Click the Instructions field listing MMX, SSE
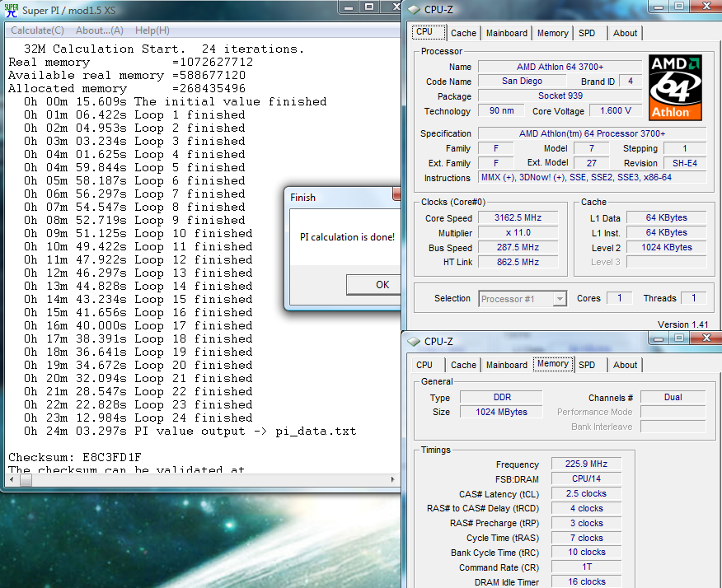Screen dimensions: 722x588 tap(592, 177)
